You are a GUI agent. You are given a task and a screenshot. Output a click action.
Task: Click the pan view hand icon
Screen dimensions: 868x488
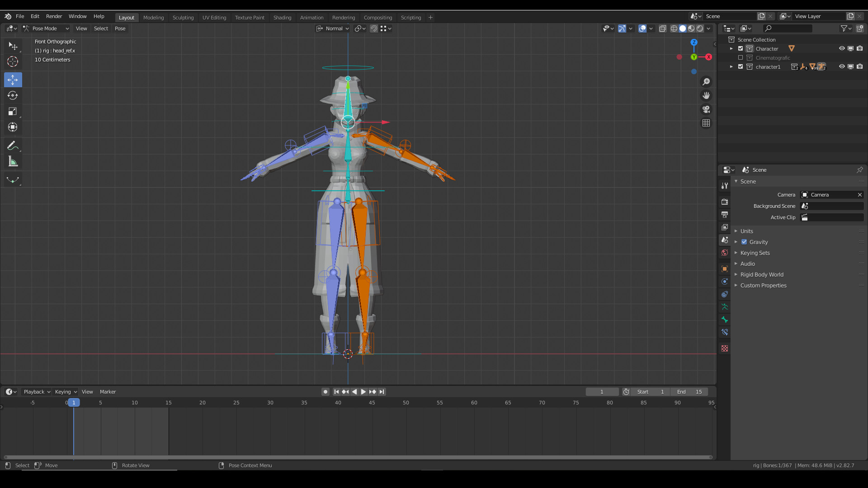coord(706,95)
